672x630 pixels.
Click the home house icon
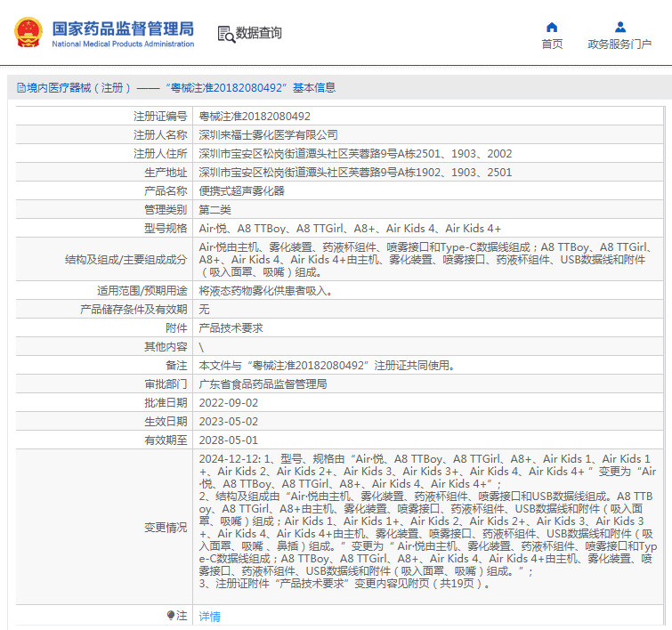pos(552,28)
